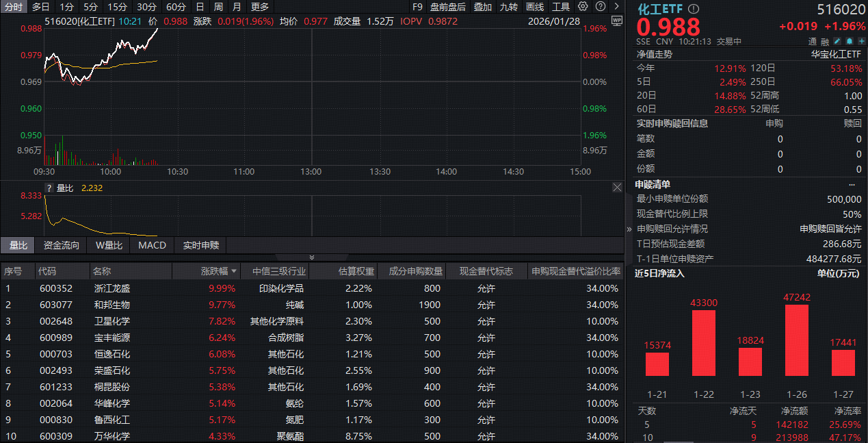Viewport: 868px width, 443px height.
Task: Open the chart settings gear icon
Action: pyautogui.click(x=583, y=6)
